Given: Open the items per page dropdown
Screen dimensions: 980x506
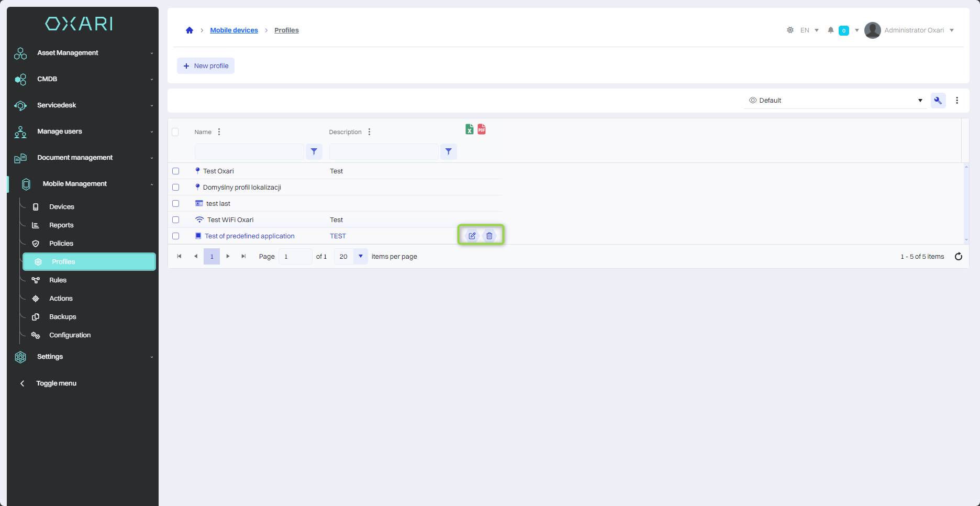Looking at the screenshot, I should [361, 257].
